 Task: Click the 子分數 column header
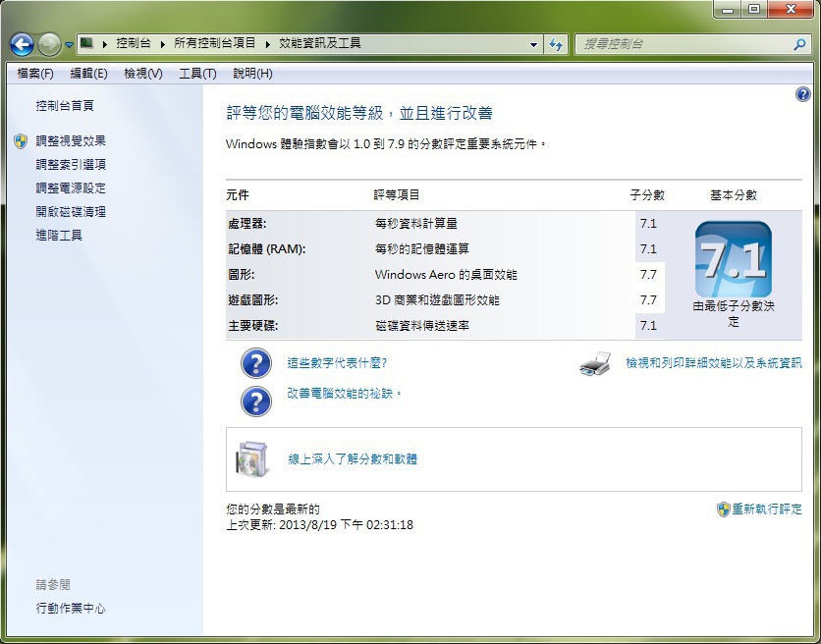pyautogui.click(x=647, y=195)
